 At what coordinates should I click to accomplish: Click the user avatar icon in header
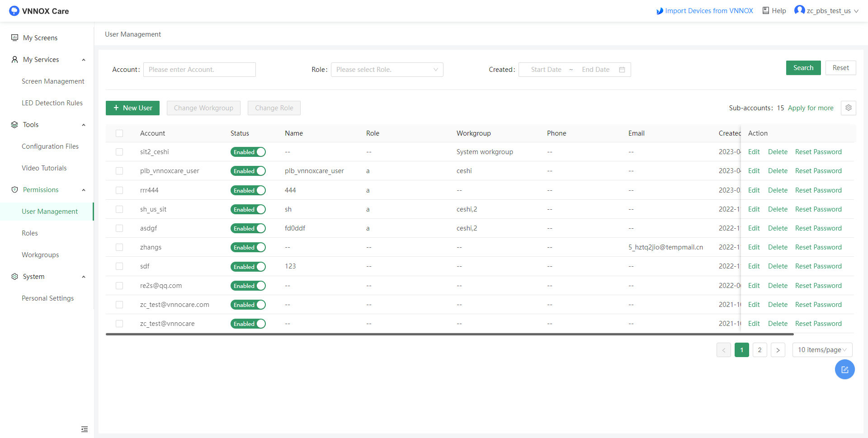point(799,10)
